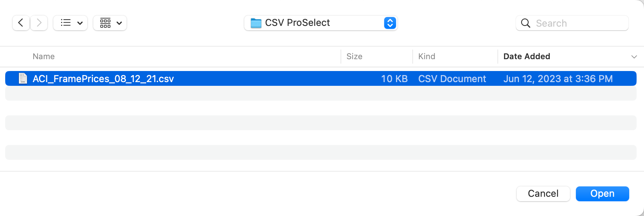Click the item grouping grid icon

(x=105, y=23)
